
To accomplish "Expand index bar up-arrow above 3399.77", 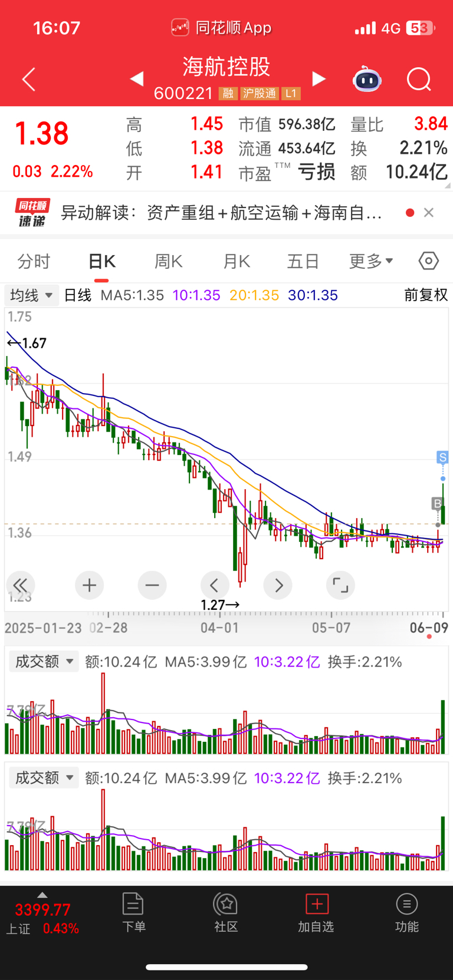I will [x=42, y=895].
